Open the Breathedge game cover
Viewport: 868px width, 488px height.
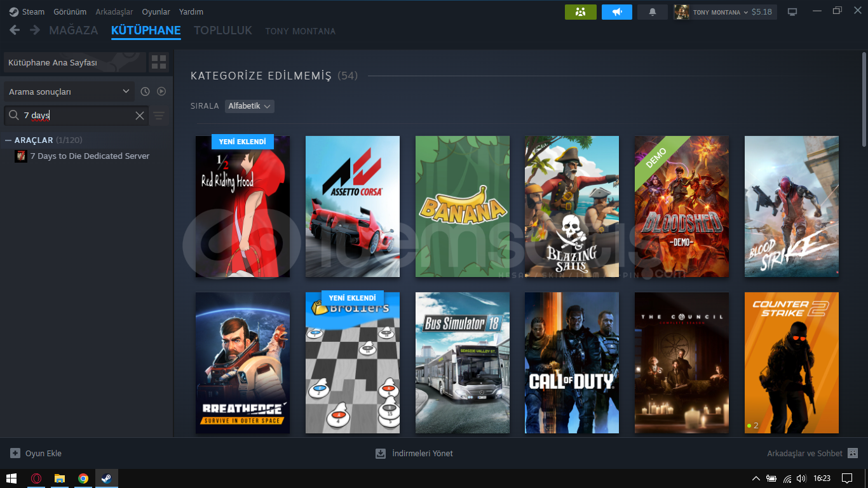click(x=243, y=363)
